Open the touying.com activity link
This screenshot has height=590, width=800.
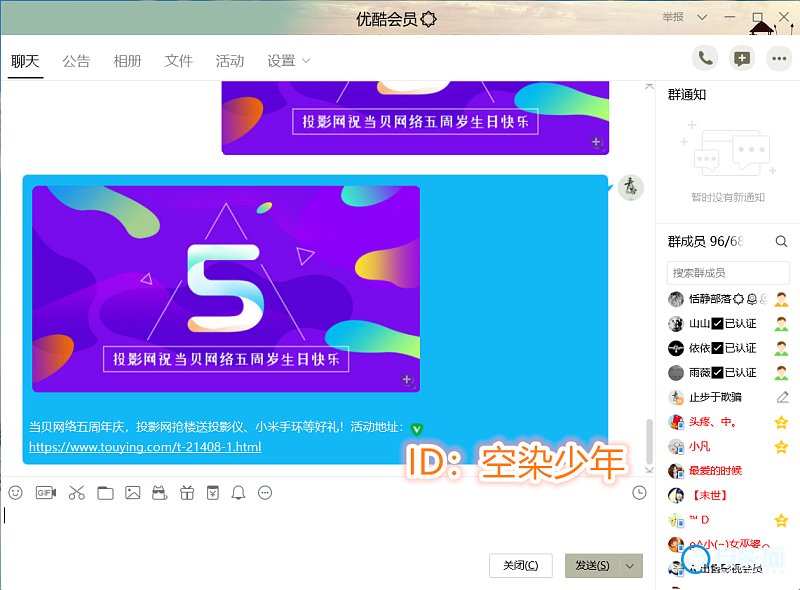(x=145, y=447)
